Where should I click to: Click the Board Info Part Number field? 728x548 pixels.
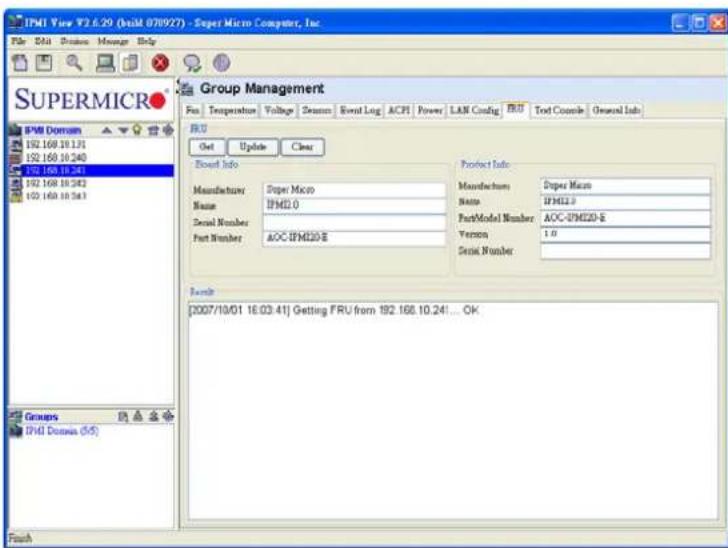(x=354, y=238)
